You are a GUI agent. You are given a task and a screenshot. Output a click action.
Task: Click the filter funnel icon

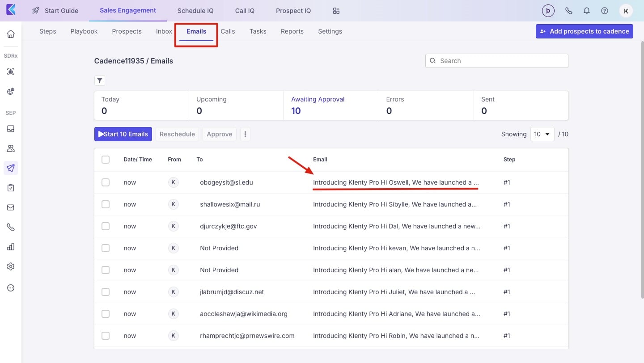pyautogui.click(x=100, y=80)
